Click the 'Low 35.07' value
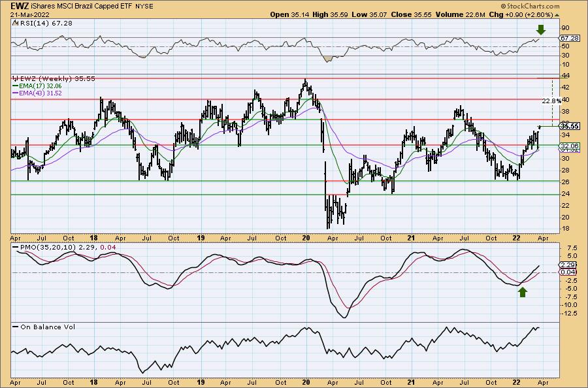Screen dimensions: 588x388 [x=369, y=14]
